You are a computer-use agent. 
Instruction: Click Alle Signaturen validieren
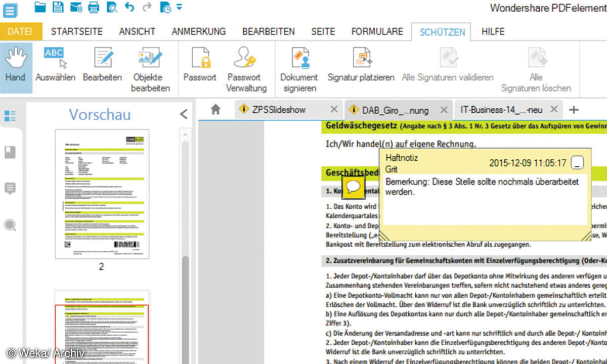tap(448, 65)
